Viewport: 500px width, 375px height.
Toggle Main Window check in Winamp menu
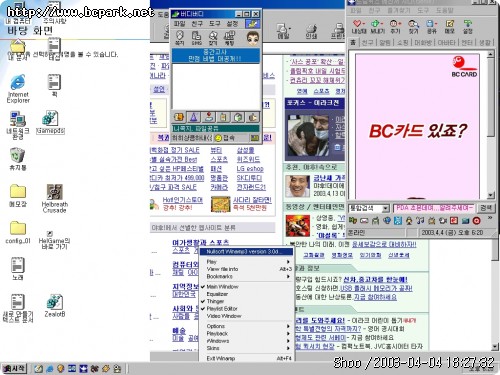[x=247, y=287]
